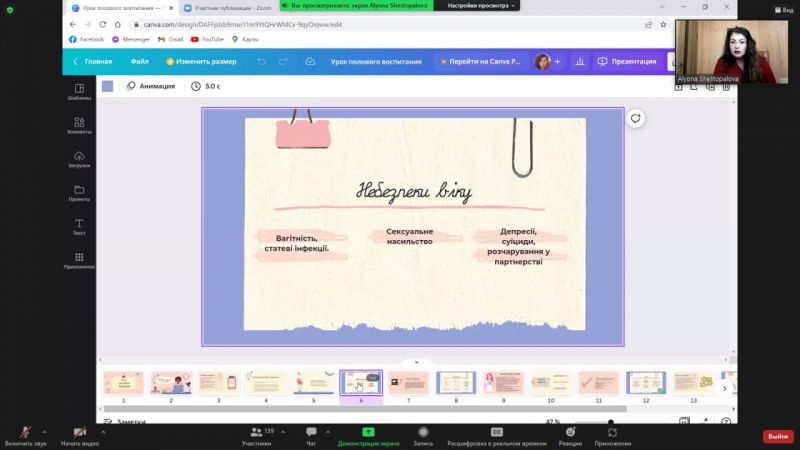
Task: Go back in browser history
Action: (x=73, y=24)
